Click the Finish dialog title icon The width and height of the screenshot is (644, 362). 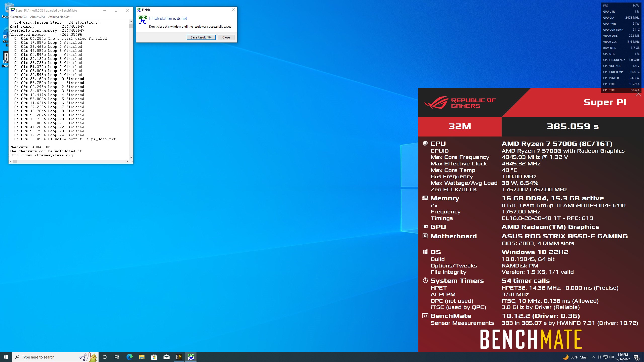coord(139,10)
